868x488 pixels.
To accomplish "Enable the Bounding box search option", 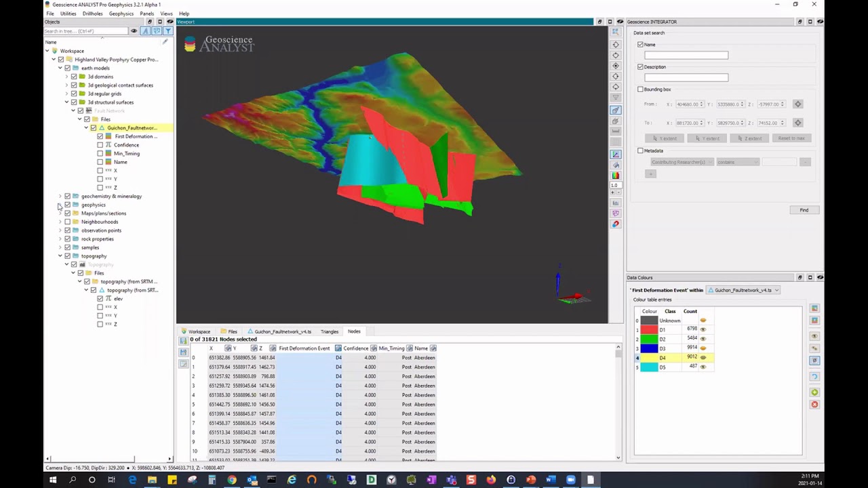I will click(640, 89).
